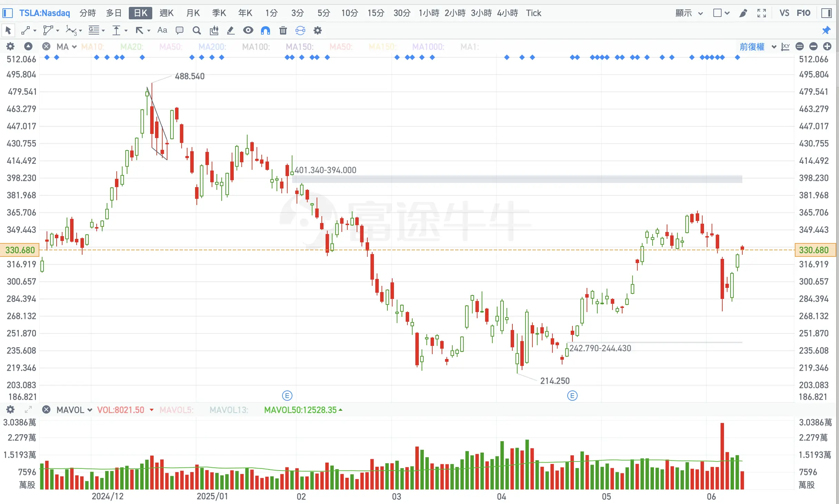Toggle the right sidebar panel
Image resolution: width=839 pixels, height=504 pixels.
click(826, 13)
